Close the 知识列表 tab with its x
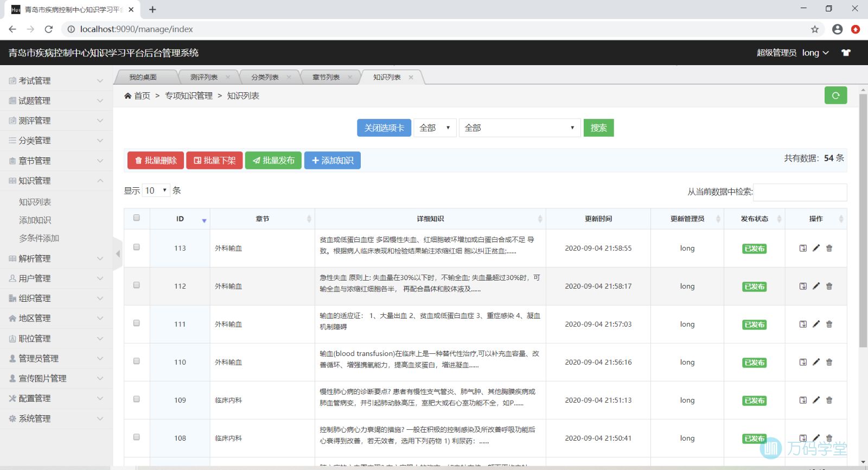The height and width of the screenshot is (470, 868). 411,77
